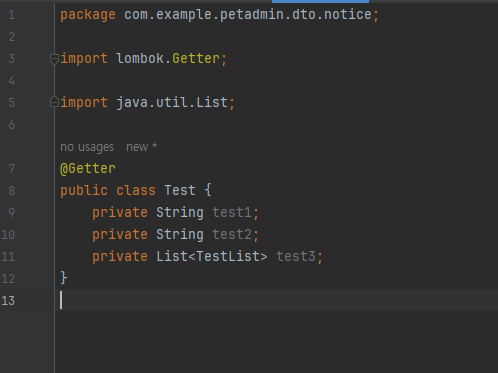This screenshot has height=373, width=498.
Task: Collapse the import block fold marker at lombok.Getter
Action: coord(54,59)
